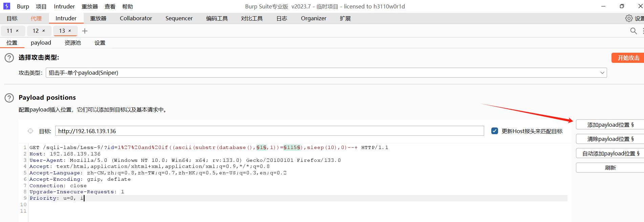This screenshot has width=644, height=222.
Task: Click 清除payload位置 § button
Action: (x=610, y=139)
